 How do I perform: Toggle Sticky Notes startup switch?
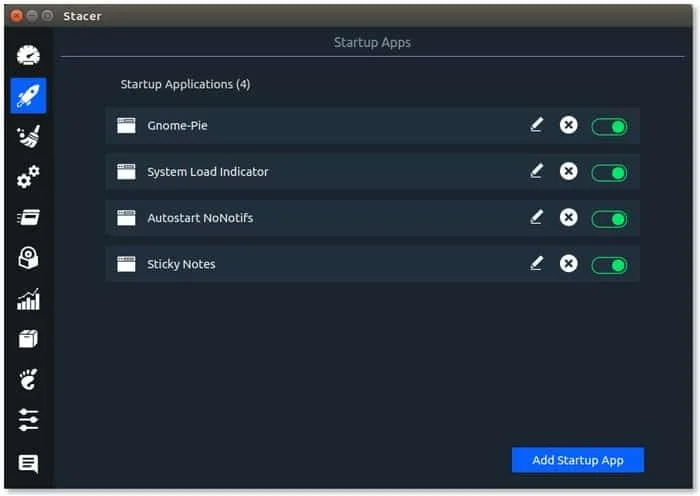609,265
